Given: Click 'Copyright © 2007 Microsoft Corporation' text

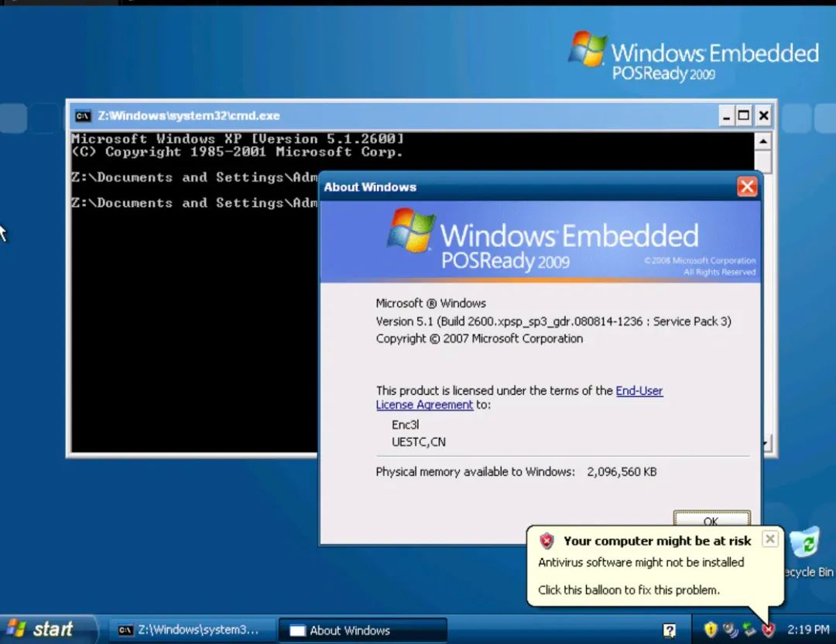Looking at the screenshot, I should coord(479,338).
